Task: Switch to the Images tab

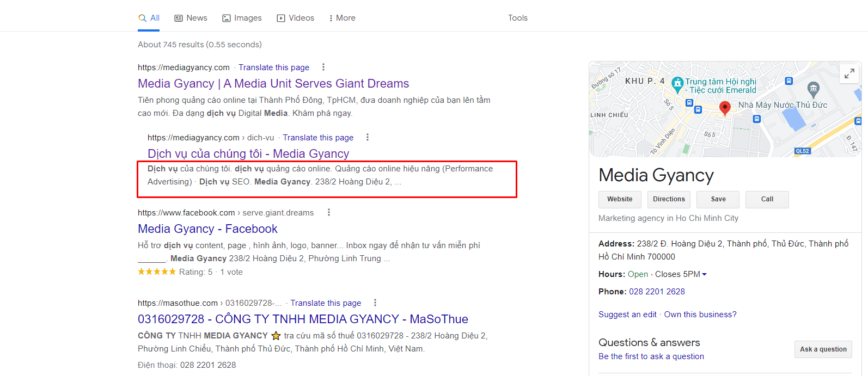Action: pos(242,18)
